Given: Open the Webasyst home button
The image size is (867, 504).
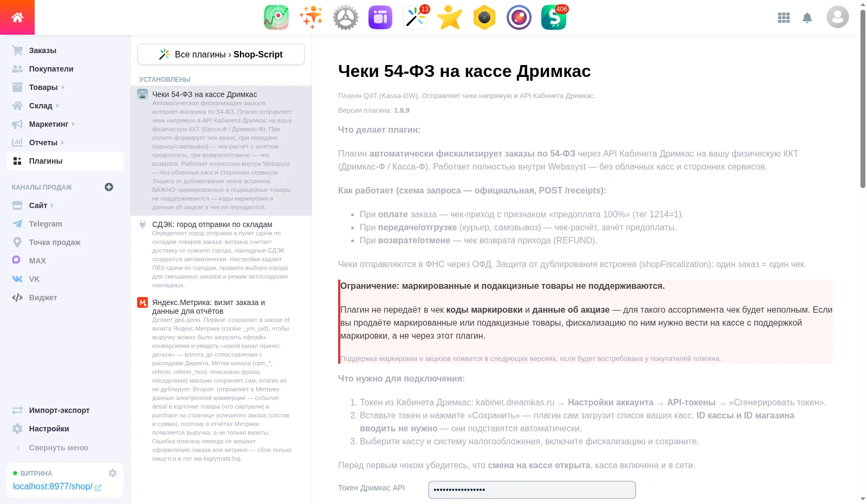Looking at the screenshot, I should coord(17,17).
